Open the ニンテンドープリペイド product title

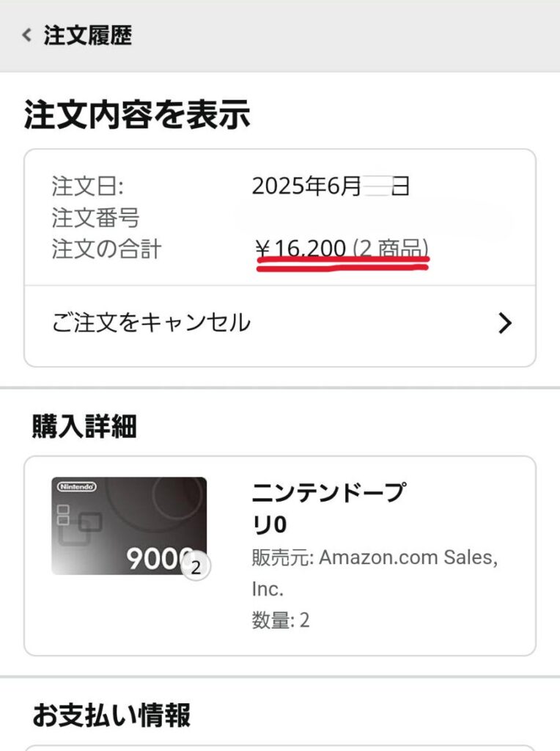[329, 508]
